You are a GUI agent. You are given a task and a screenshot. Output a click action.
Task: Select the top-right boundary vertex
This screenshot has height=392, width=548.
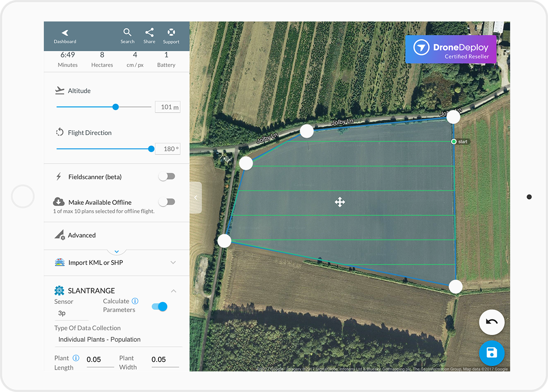(x=453, y=117)
